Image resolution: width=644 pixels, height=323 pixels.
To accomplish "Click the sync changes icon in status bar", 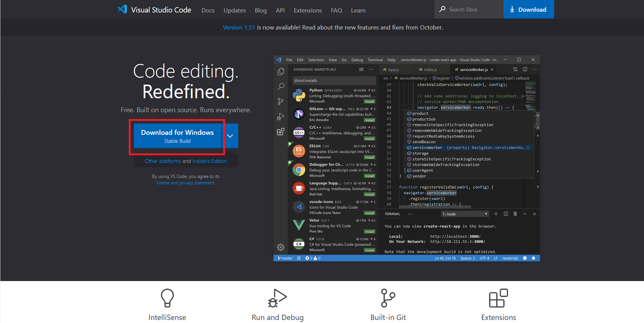I will (x=299, y=258).
